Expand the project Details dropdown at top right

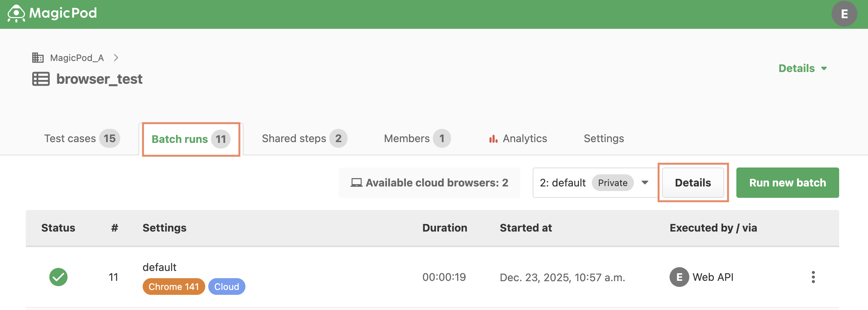click(x=802, y=69)
